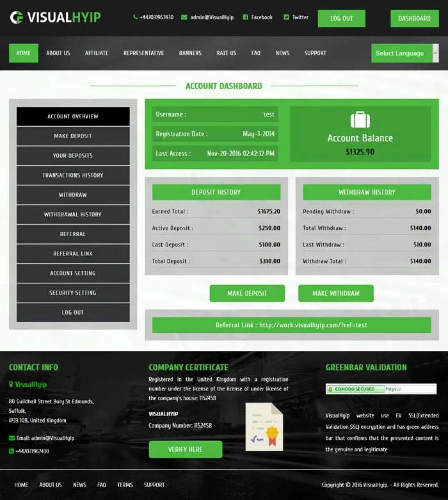Click footer SUPPORT link
448x500 pixels.
[x=154, y=485]
